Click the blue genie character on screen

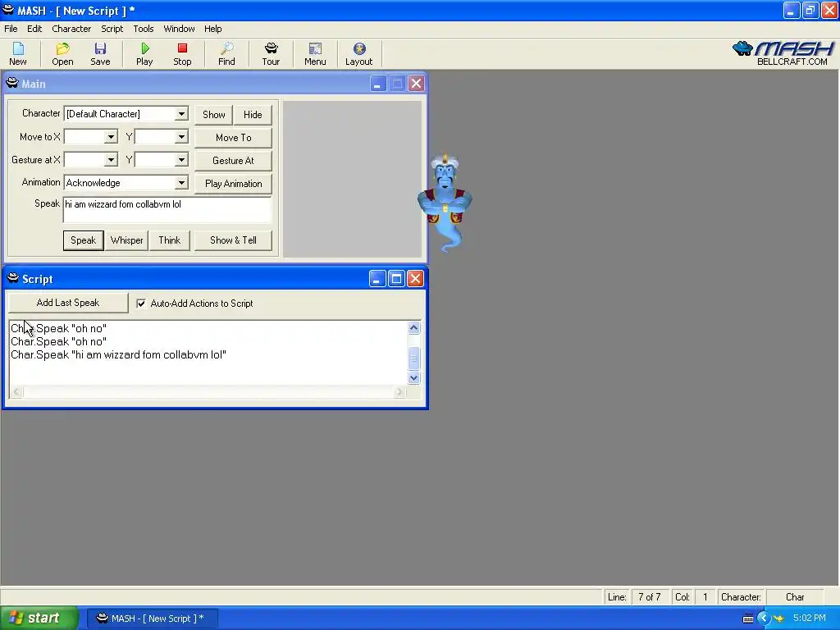click(x=445, y=203)
